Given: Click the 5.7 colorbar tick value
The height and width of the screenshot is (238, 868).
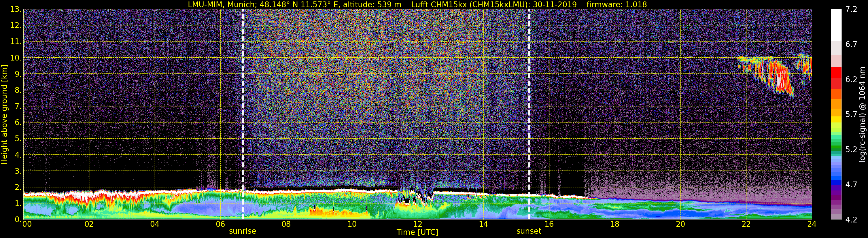Looking at the screenshot, I should tap(851, 115).
